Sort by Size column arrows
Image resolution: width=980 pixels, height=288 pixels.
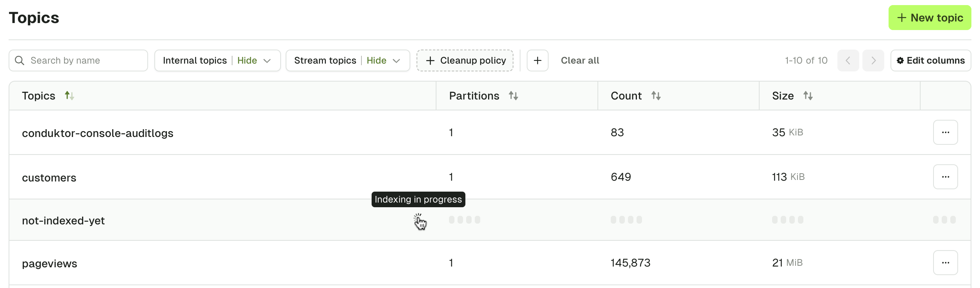pos(808,96)
